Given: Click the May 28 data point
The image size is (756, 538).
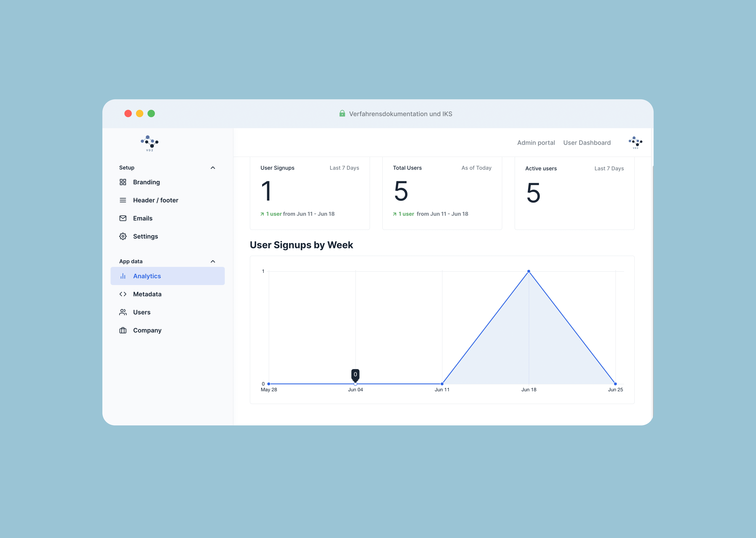Looking at the screenshot, I should [x=269, y=384].
